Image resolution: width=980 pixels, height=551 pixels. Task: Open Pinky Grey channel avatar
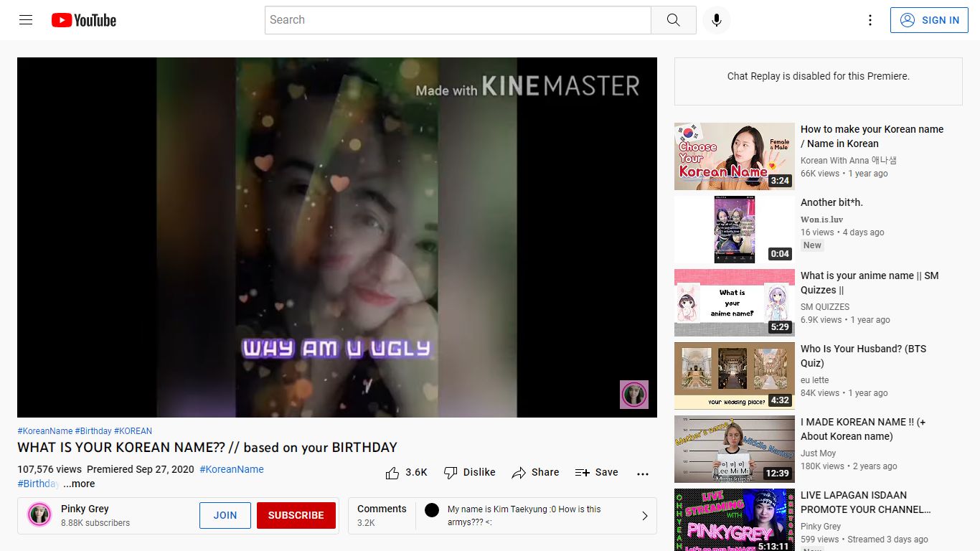[39, 515]
